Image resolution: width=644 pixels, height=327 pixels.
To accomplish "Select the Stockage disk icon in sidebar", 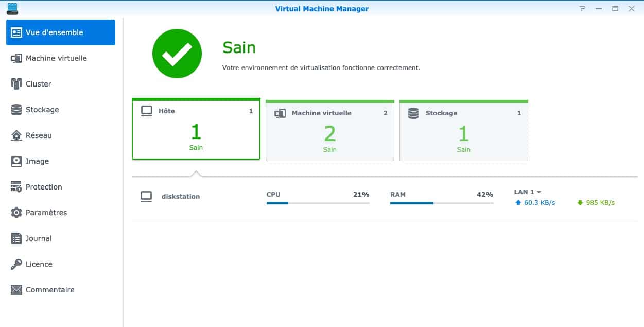I will point(16,110).
